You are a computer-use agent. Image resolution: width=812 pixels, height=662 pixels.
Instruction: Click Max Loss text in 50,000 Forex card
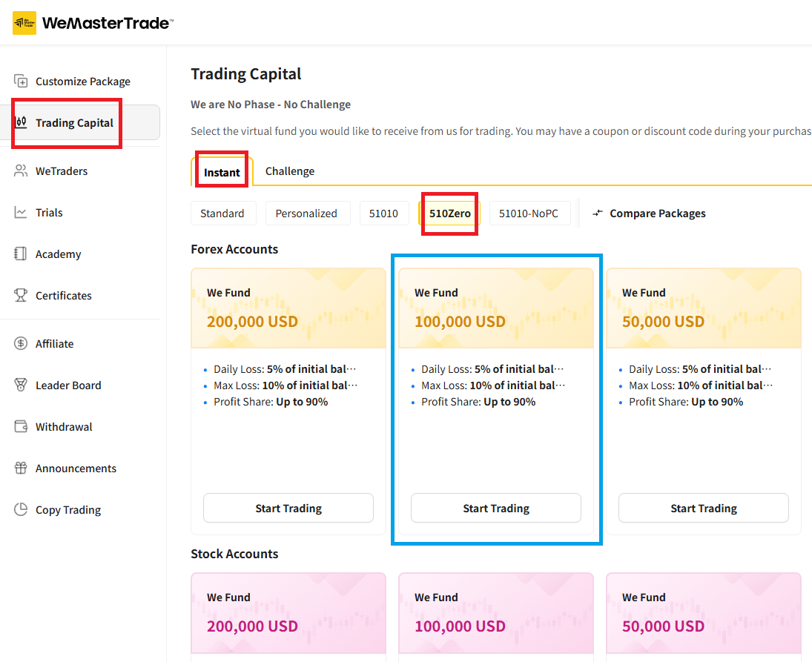tap(701, 385)
